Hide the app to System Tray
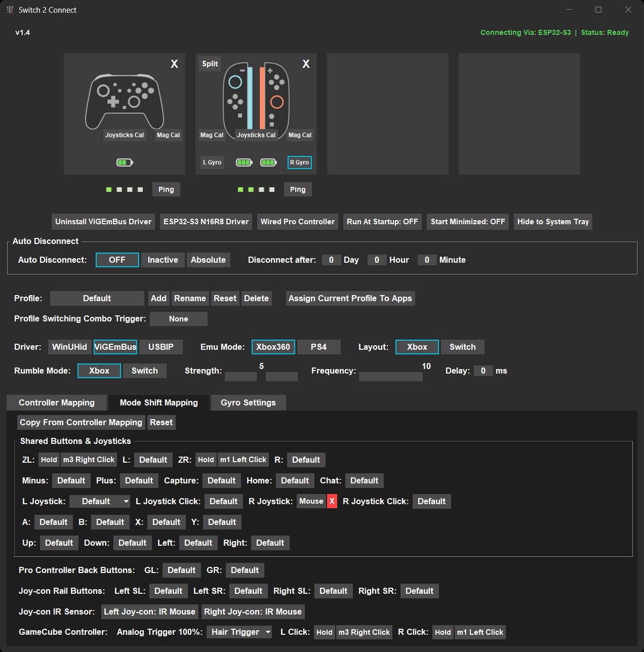The height and width of the screenshot is (652, 644). point(553,222)
